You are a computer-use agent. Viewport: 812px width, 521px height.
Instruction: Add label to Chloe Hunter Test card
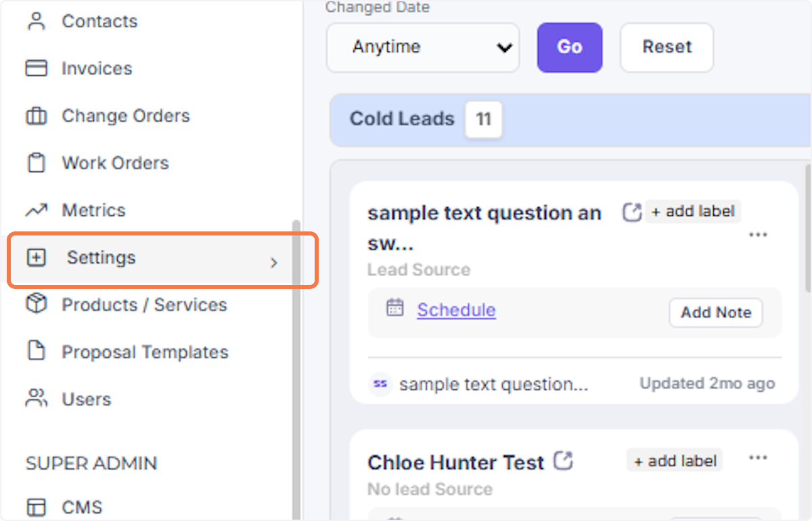[675, 461]
